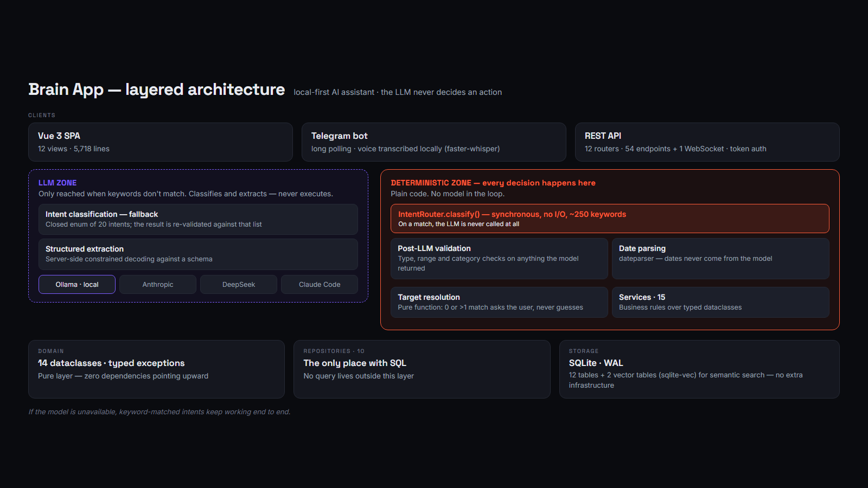This screenshot has width=868, height=488.
Task: Click the CLIENTS section label
Action: click(x=42, y=115)
